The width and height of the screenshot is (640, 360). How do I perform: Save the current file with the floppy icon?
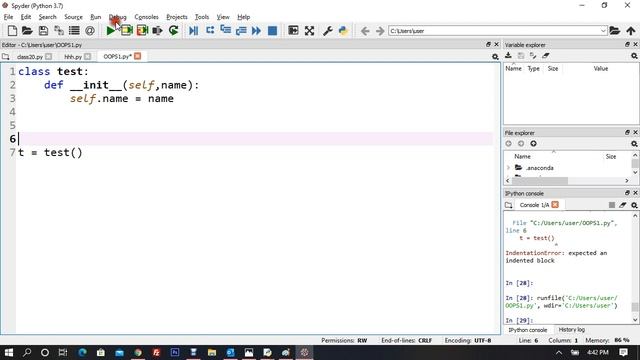43,31
